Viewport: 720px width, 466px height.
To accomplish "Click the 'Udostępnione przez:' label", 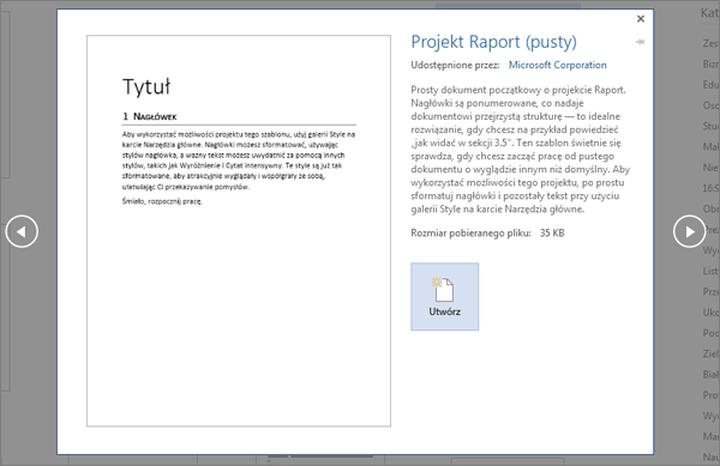I will point(455,65).
